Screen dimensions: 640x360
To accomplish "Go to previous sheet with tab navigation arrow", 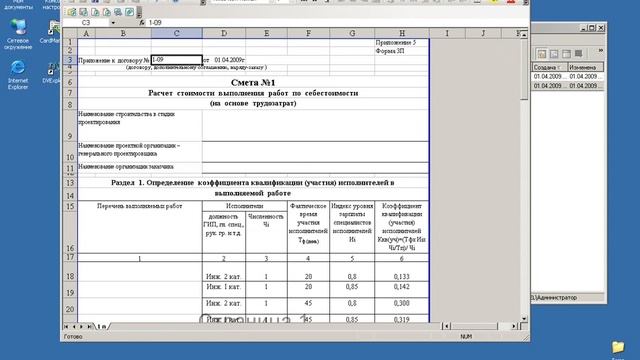I will tap(74, 327).
